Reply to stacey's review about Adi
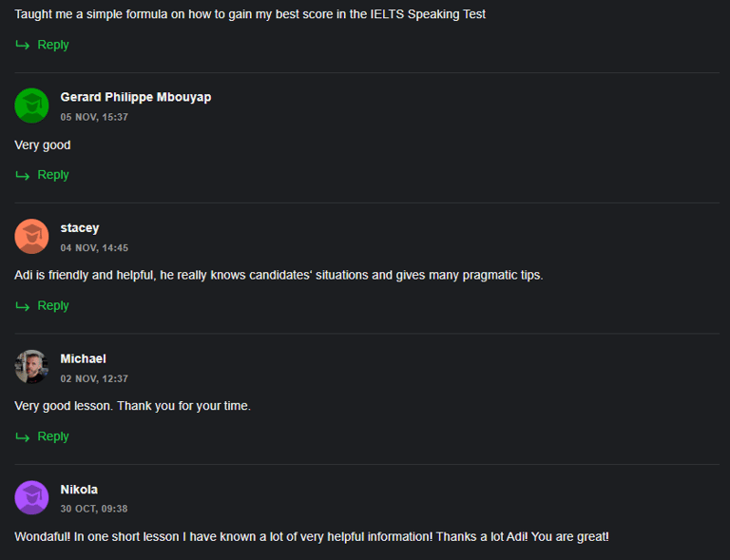This screenshot has width=730, height=560. [x=53, y=306]
